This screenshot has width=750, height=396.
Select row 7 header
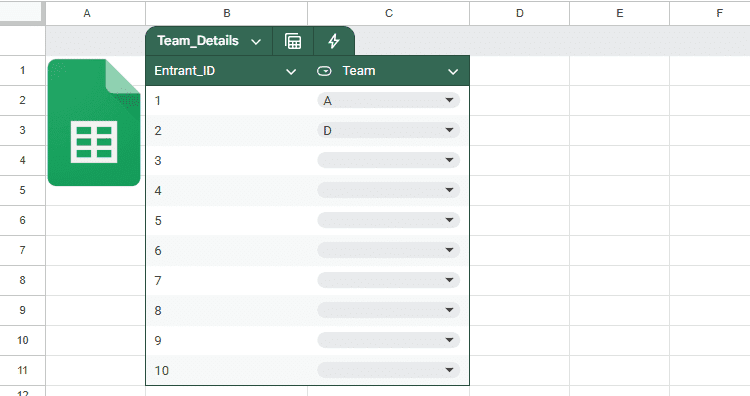[22, 250]
